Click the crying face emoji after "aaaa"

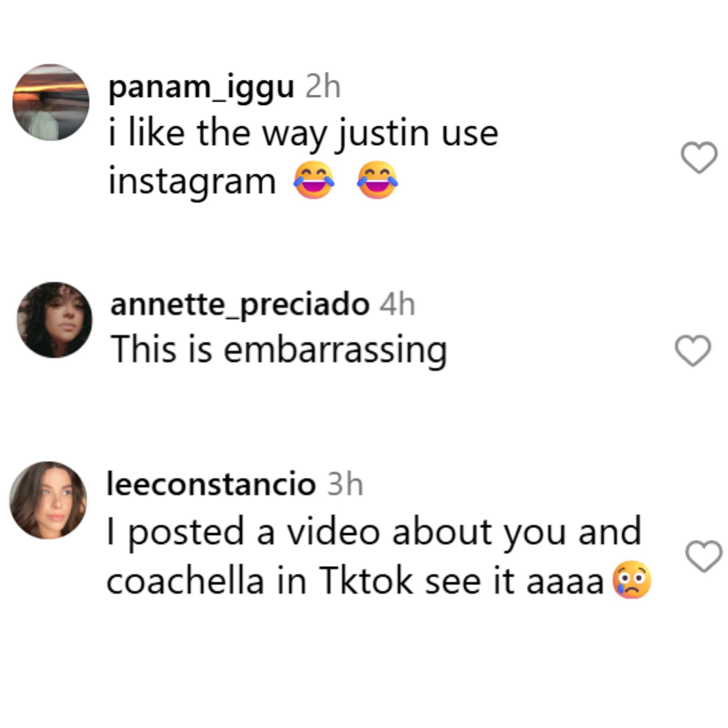[x=632, y=580]
